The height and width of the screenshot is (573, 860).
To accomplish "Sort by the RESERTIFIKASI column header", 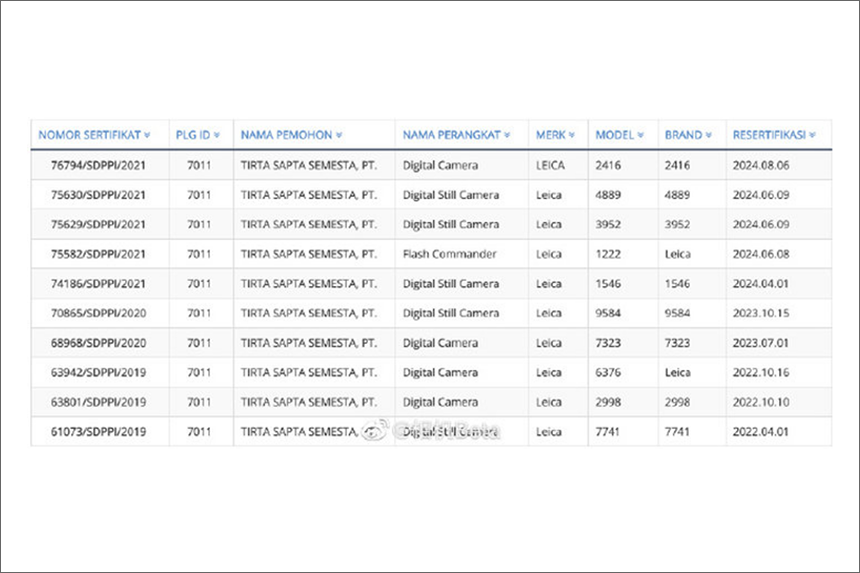I will [774, 135].
